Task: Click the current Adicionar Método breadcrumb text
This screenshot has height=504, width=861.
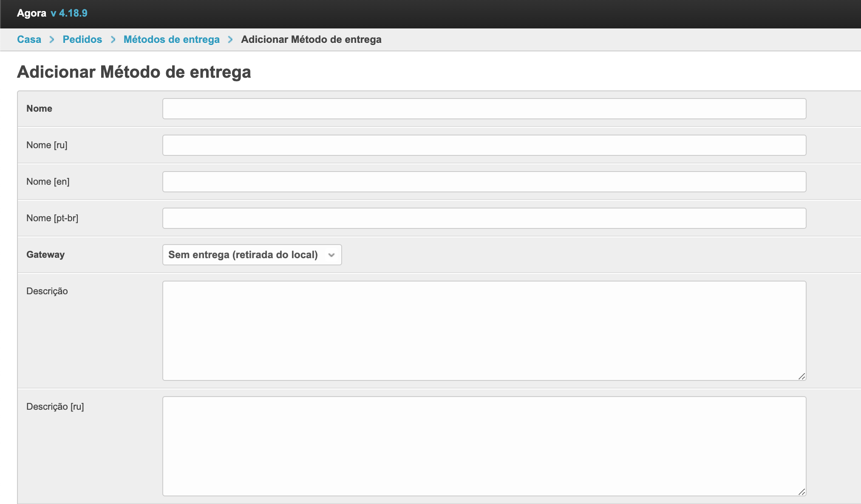Action: pyautogui.click(x=311, y=39)
